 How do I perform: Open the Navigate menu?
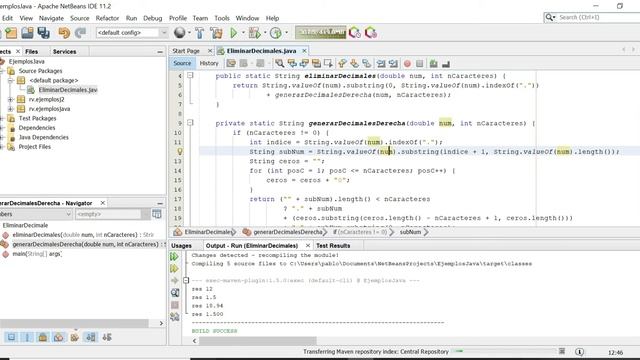point(51,18)
